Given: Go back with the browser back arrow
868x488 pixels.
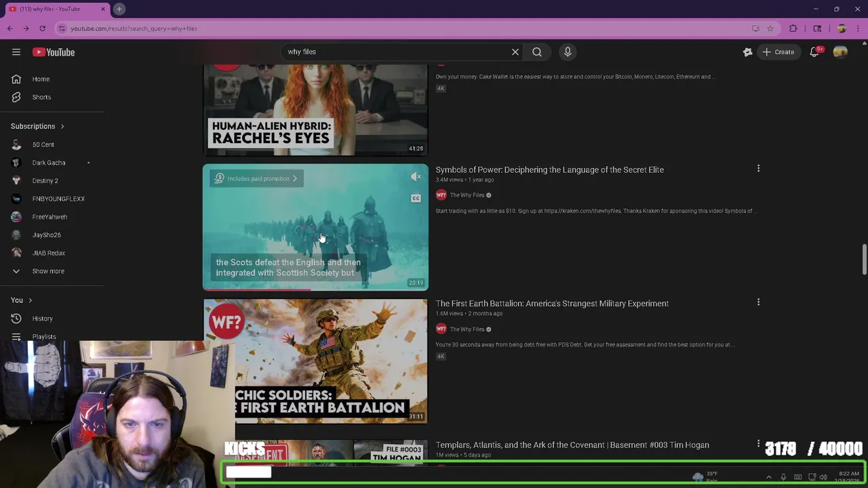Looking at the screenshot, I should pos(9,28).
